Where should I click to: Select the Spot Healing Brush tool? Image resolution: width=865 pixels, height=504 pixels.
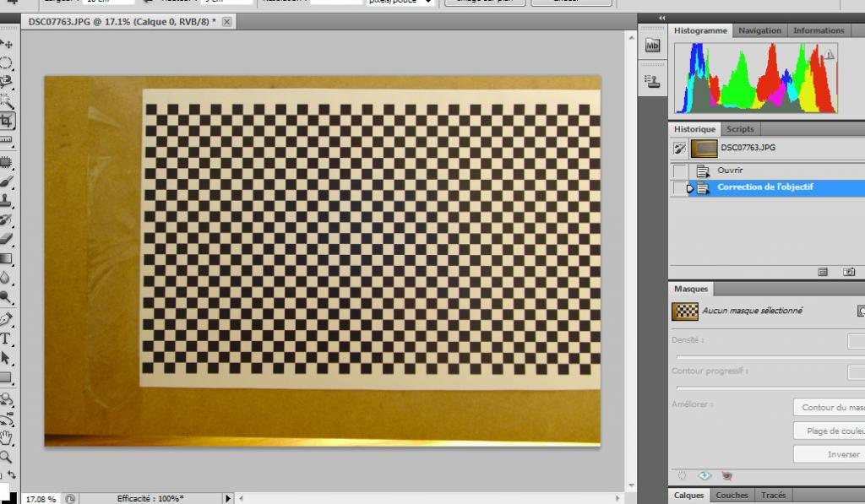pos(6,162)
